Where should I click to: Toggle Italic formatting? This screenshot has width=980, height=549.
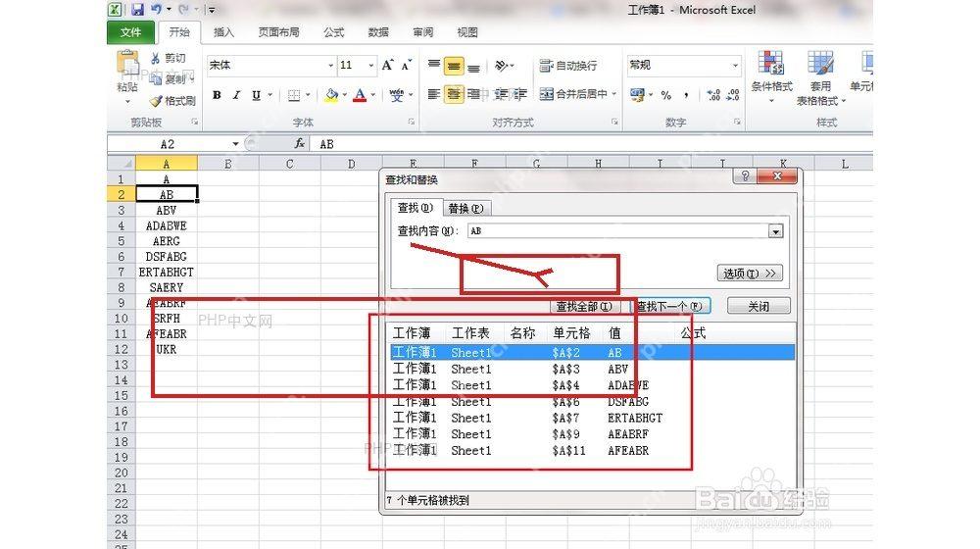tap(236, 95)
